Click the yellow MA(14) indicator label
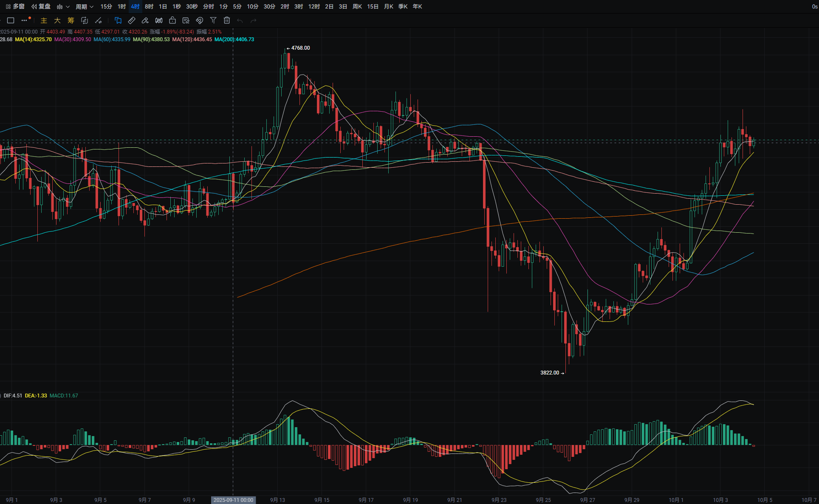Viewport: 819px width, 504px height. coord(33,39)
